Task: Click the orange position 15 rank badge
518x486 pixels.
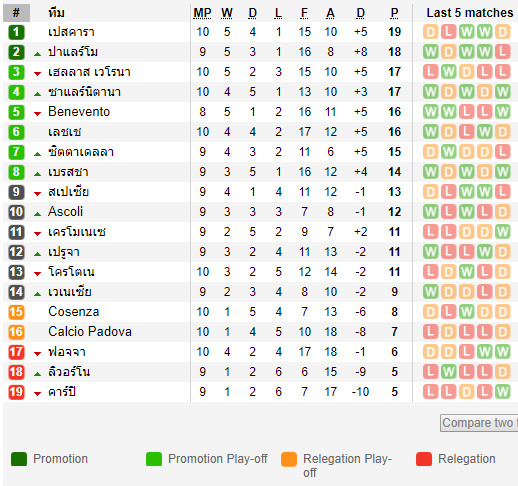Action: tap(16, 312)
